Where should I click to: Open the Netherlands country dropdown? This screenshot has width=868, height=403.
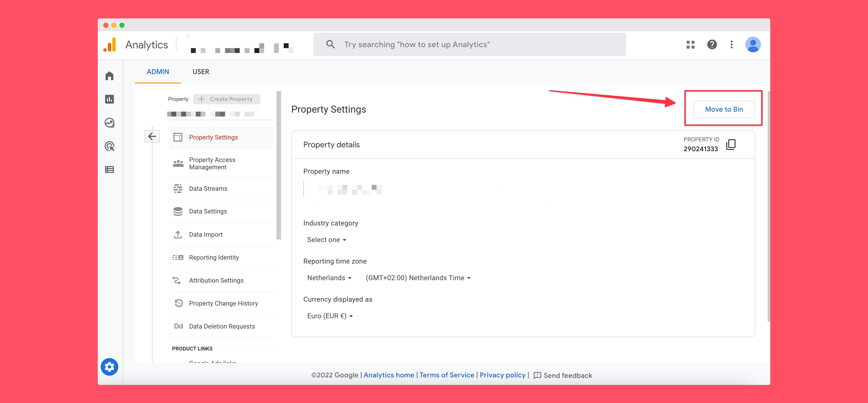click(329, 278)
